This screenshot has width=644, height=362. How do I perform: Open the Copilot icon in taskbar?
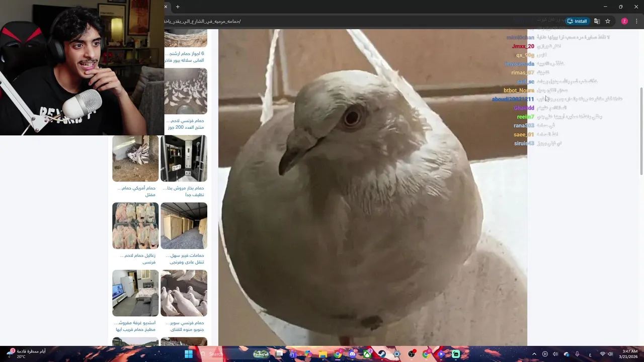click(307, 354)
